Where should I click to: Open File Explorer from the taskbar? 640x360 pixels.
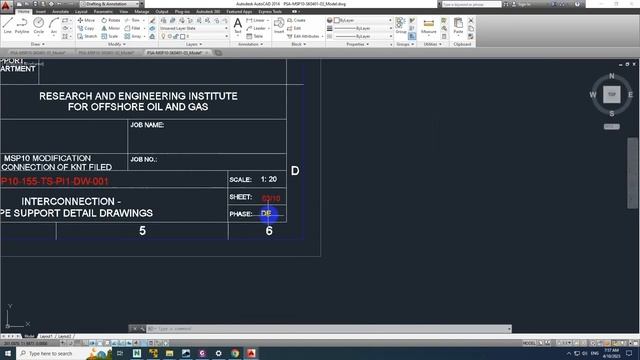[169, 353]
